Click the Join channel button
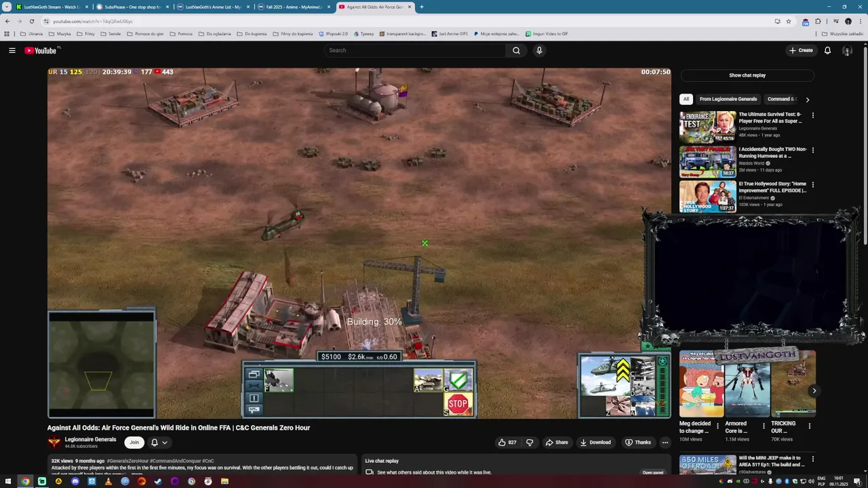Screen dimensions: 868x488 point(134,443)
